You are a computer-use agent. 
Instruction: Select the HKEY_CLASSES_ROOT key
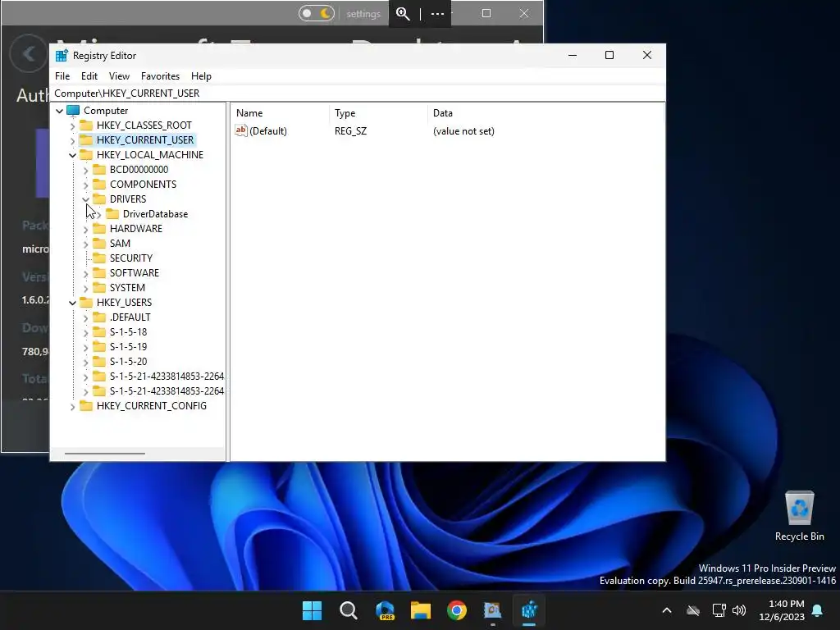coord(144,126)
